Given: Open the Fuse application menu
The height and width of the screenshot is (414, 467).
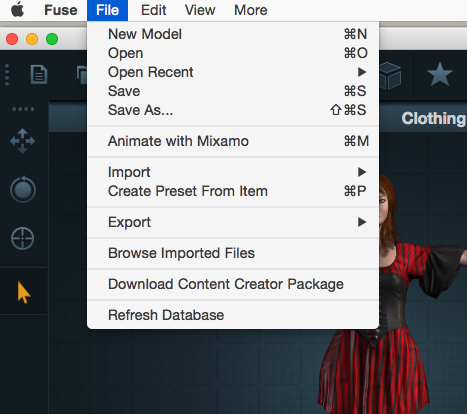Looking at the screenshot, I should (61, 10).
